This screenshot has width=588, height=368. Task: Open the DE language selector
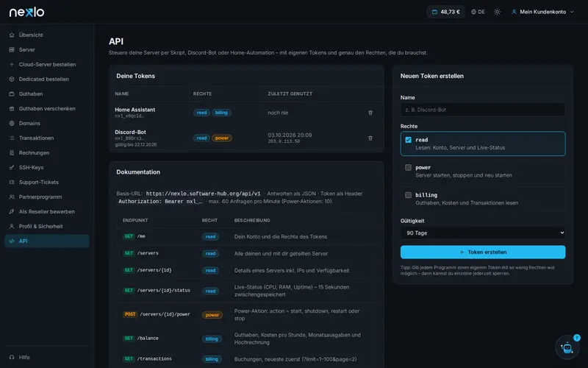pyautogui.click(x=478, y=12)
